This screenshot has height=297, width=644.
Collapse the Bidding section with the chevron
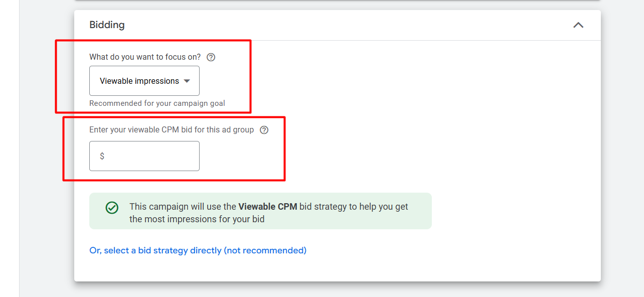(578, 25)
